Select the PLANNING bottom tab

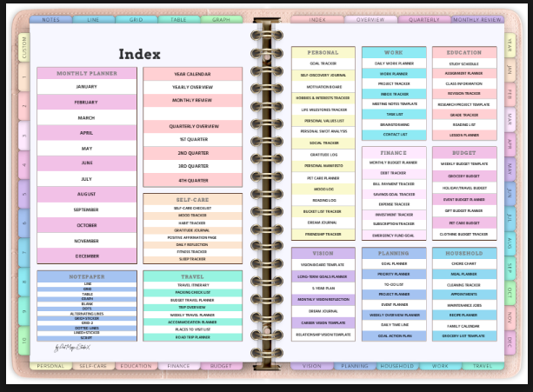[x=355, y=366]
